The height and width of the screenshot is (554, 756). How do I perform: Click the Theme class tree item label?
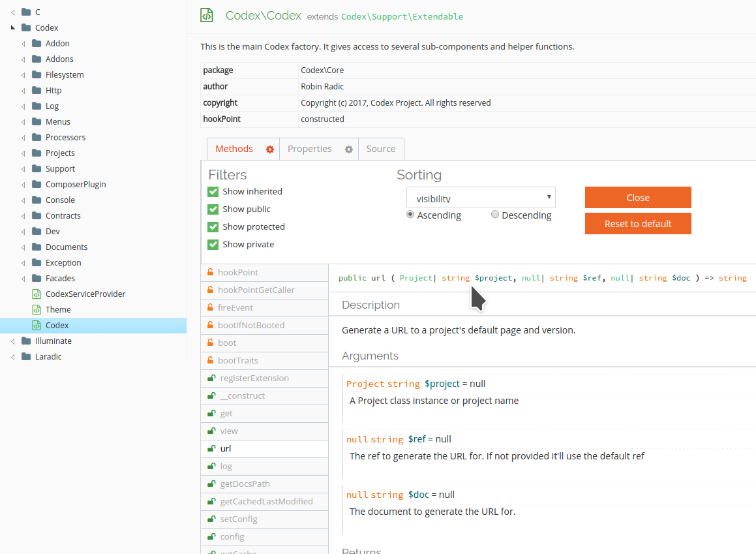click(x=58, y=309)
